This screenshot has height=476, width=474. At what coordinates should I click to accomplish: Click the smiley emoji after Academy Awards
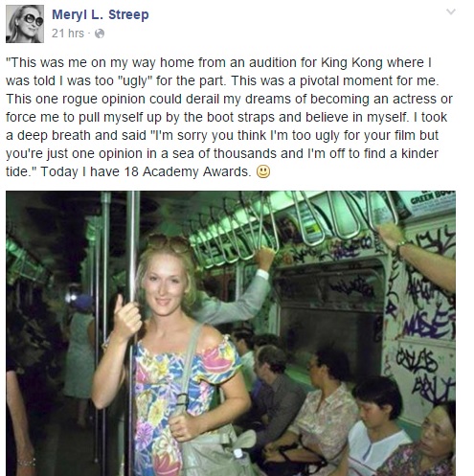pyautogui.click(x=263, y=171)
